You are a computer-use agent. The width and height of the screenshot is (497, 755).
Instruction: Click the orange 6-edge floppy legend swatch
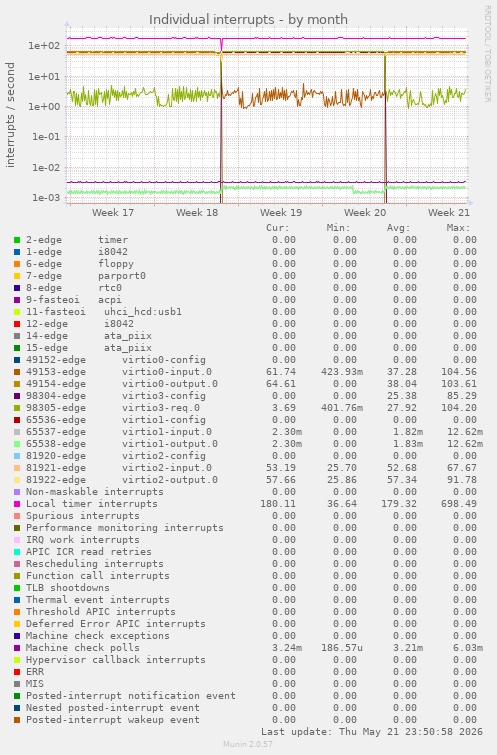pyautogui.click(x=17, y=264)
